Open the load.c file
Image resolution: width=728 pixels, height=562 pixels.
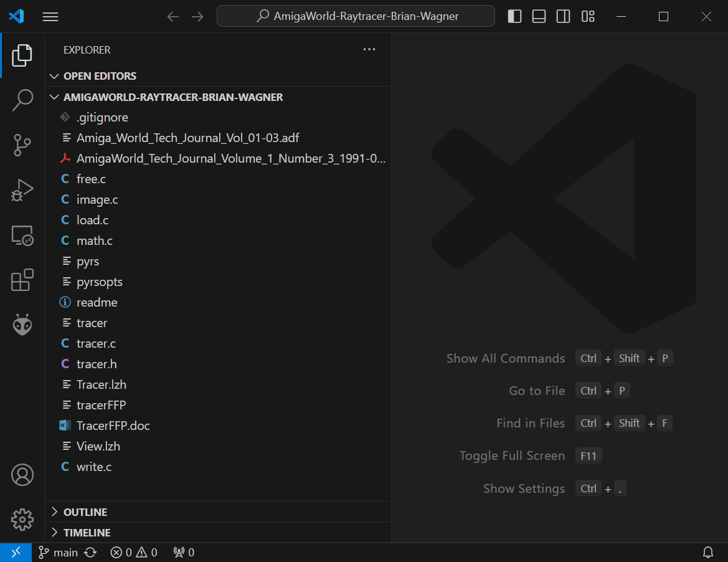tap(217, 220)
